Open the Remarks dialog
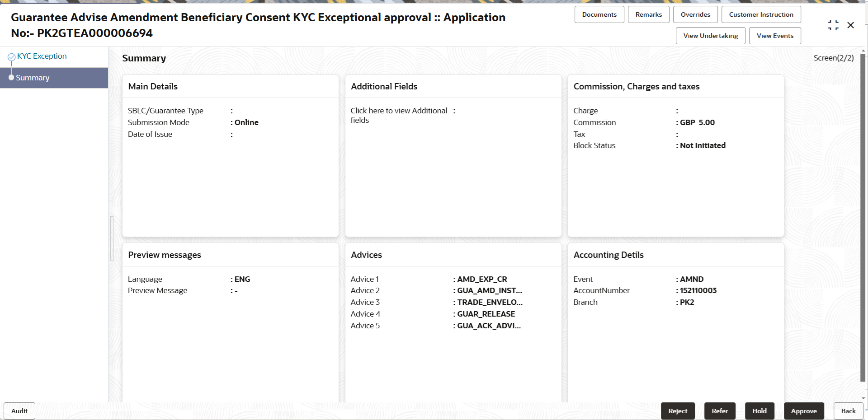 click(648, 14)
